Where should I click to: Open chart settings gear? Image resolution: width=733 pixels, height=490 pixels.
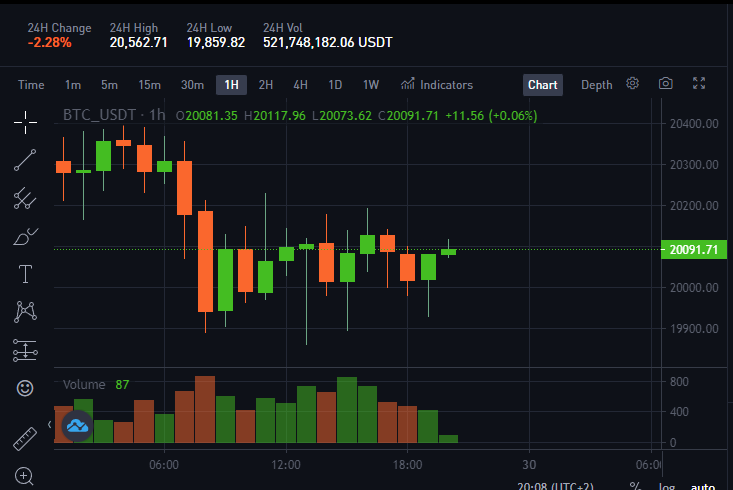[x=632, y=83]
